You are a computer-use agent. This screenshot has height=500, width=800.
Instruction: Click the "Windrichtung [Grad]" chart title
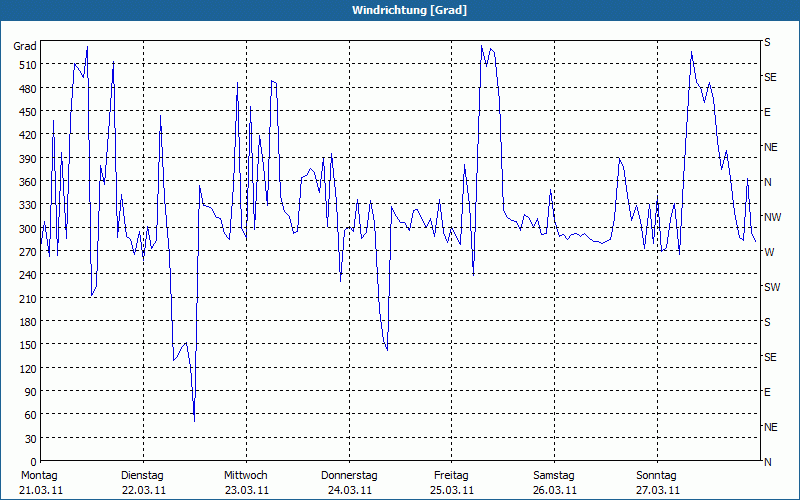click(409, 10)
